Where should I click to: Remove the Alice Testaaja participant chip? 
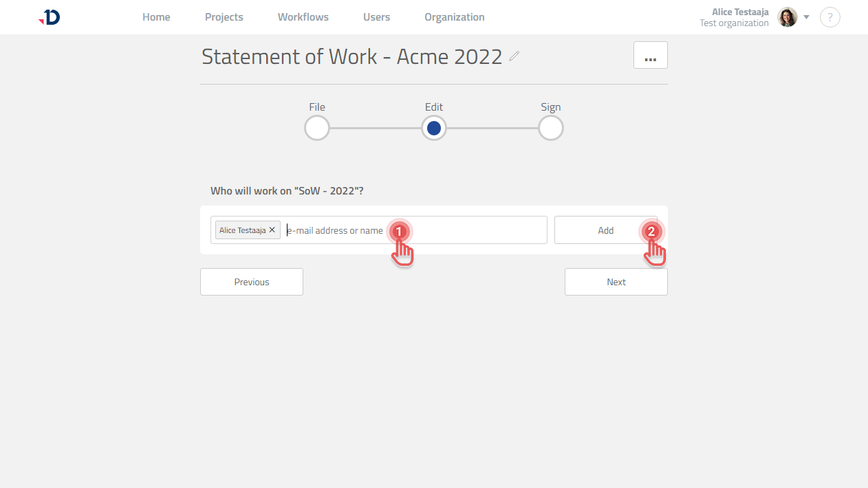(272, 230)
